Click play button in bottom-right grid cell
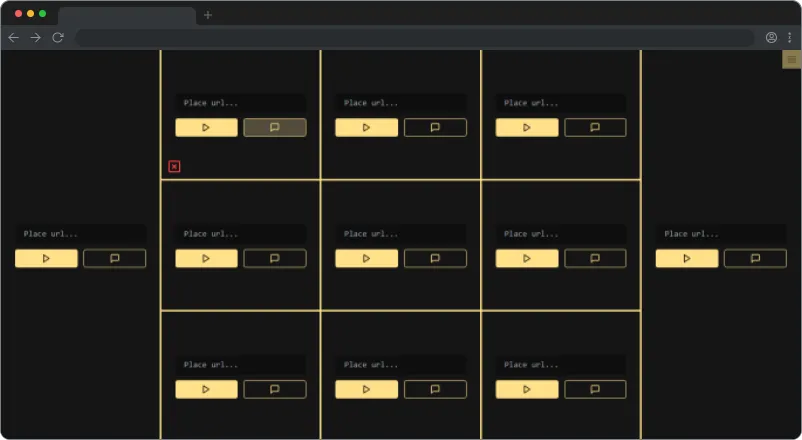Image resolution: width=802 pixels, height=440 pixels. click(527, 389)
